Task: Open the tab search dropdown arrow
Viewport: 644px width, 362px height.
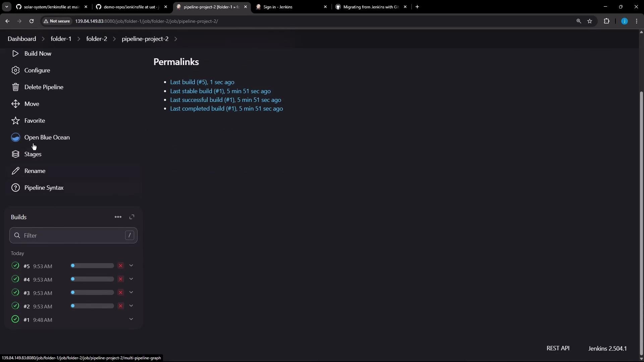Action: pyautogui.click(x=7, y=7)
